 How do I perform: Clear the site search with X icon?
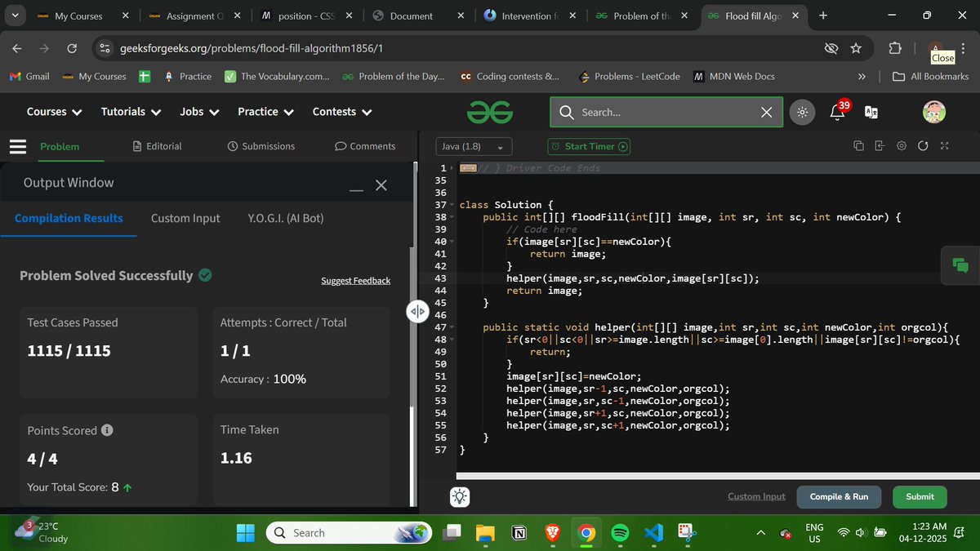click(766, 113)
